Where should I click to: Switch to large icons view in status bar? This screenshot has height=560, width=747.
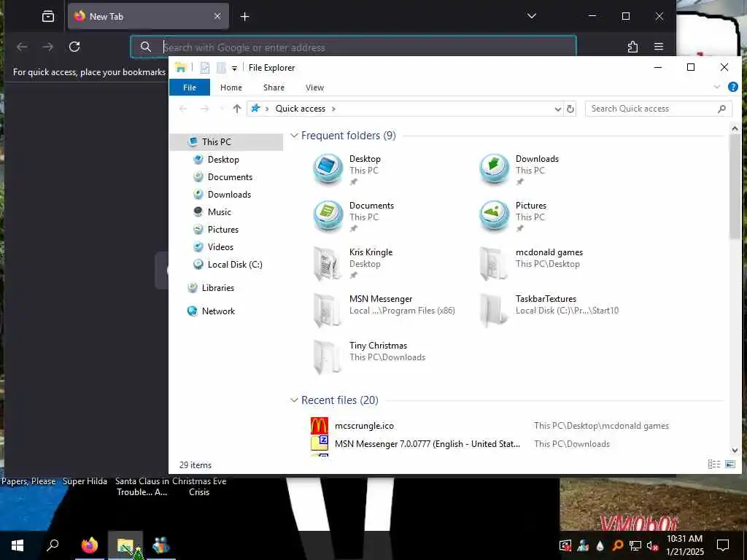tap(729, 464)
